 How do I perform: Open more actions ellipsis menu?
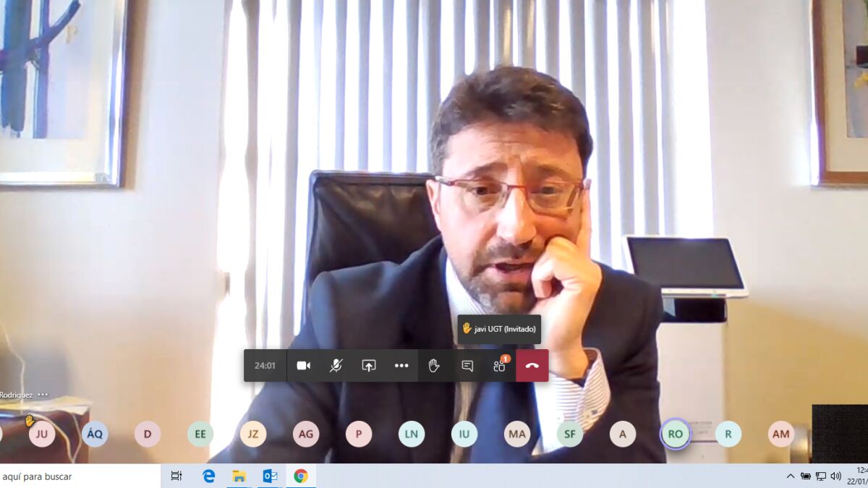pos(401,366)
